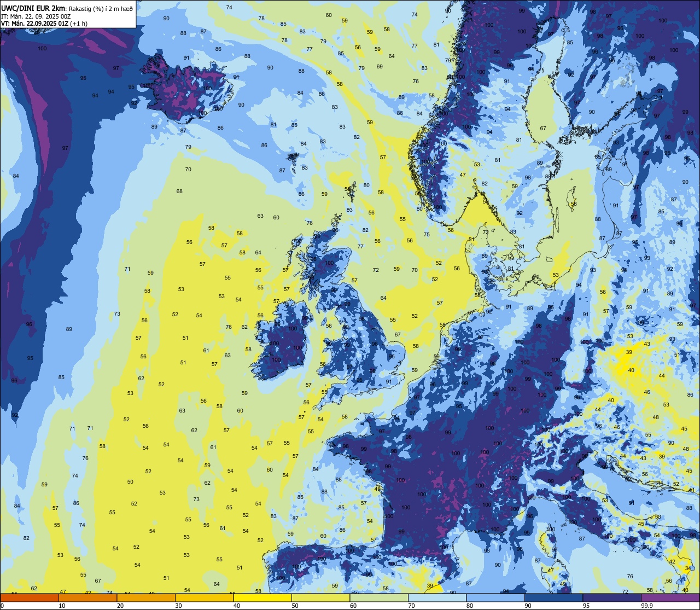Click the 'Rakastig (%) í 2 m hæð' parameter label
This screenshot has width=700, height=610.
point(101,9)
